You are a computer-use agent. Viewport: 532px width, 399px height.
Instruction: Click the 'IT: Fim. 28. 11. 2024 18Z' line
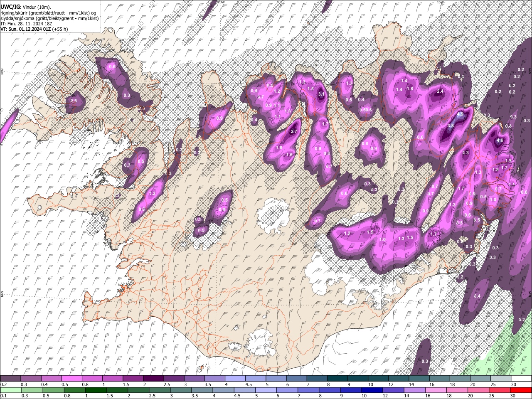26,24
